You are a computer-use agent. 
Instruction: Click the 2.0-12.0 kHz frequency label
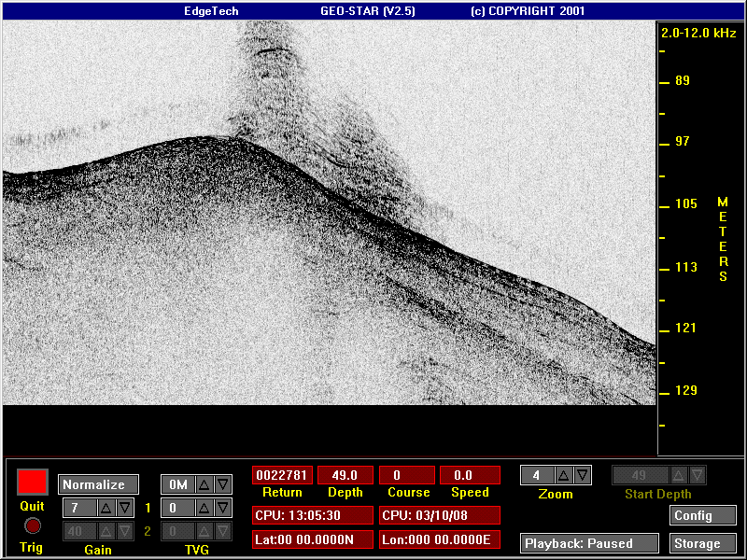[x=698, y=33]
